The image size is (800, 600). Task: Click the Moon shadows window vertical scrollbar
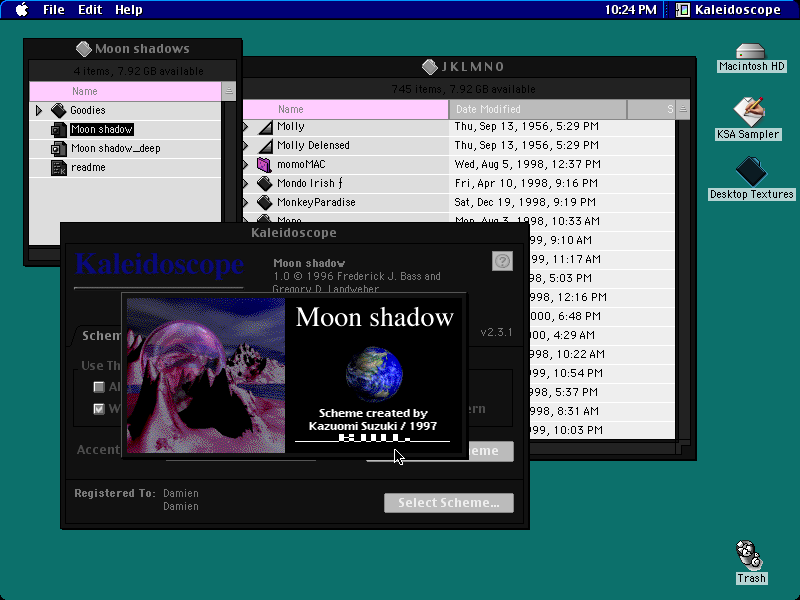click(229, 161)
